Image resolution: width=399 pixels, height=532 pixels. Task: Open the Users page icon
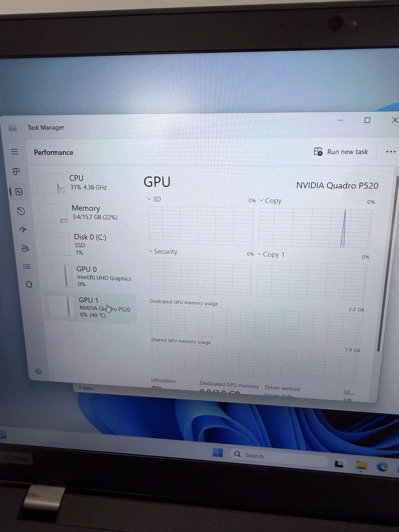(x=25, y=248)
